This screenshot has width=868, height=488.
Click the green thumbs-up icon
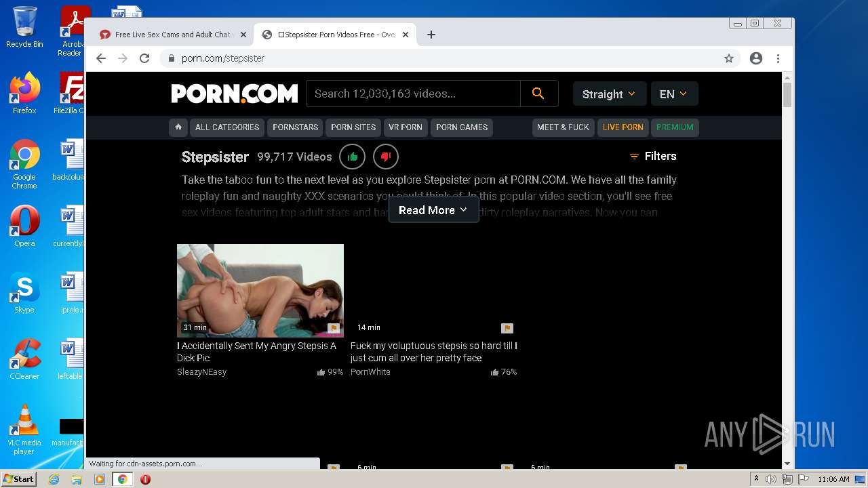(353, 157)
